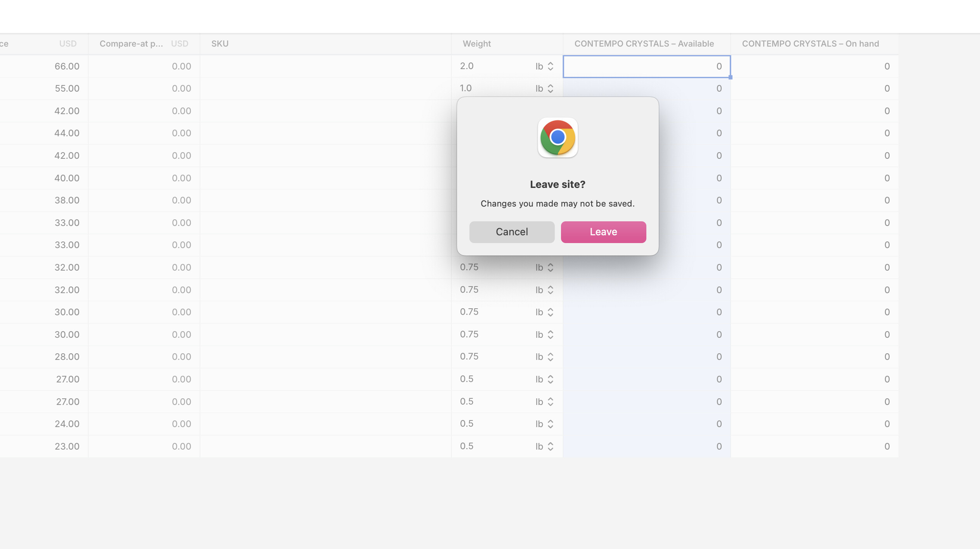
Task: Select the highlighted Available cell in first row
Action: pos(646,66)
